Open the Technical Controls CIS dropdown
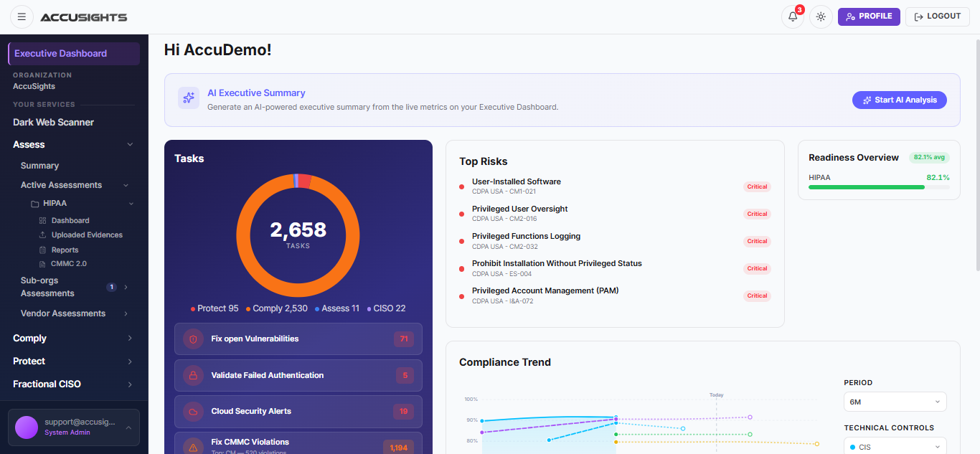Screen dimensions: 980x454 pos(895,446)
